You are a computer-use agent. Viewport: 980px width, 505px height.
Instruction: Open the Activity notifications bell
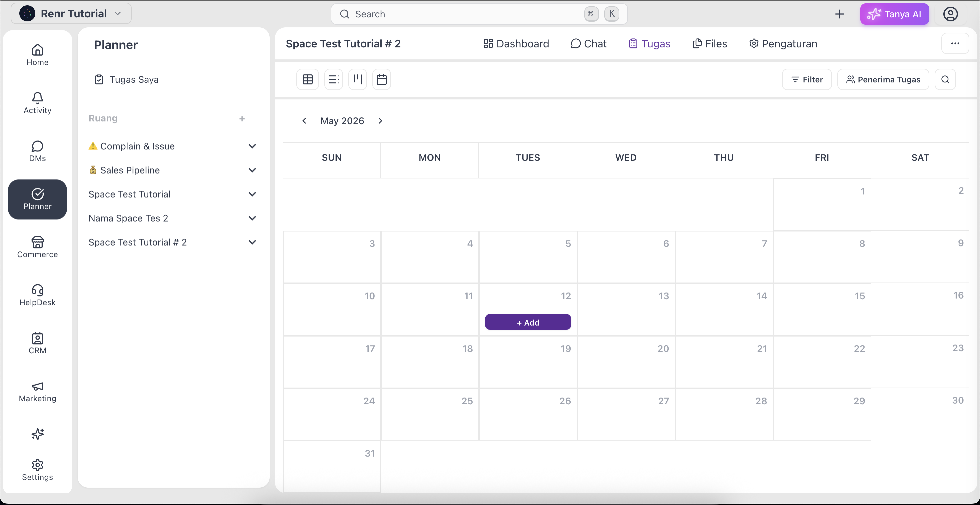(x=37, y=103)
